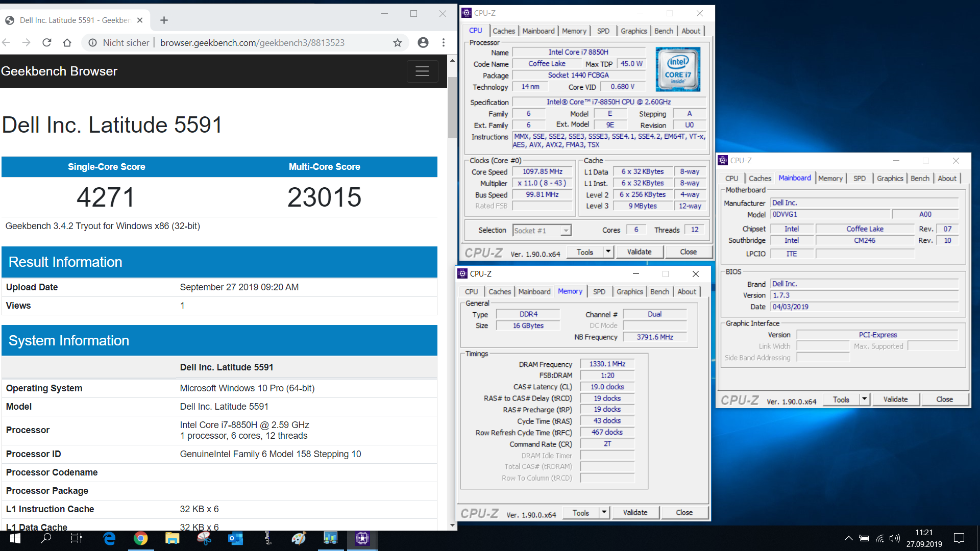This screenshot has width=980, height=551.
Task: Open the volume control in the tray
Action: pos(895,538)
